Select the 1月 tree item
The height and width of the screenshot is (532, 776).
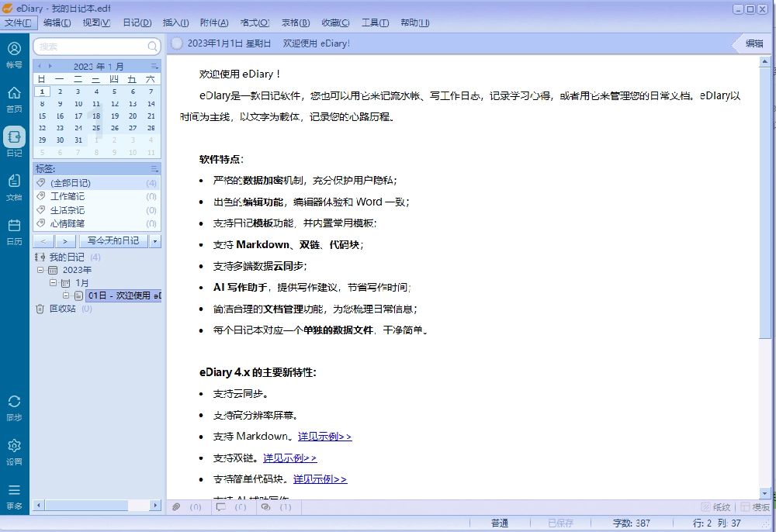click(81, 283)
